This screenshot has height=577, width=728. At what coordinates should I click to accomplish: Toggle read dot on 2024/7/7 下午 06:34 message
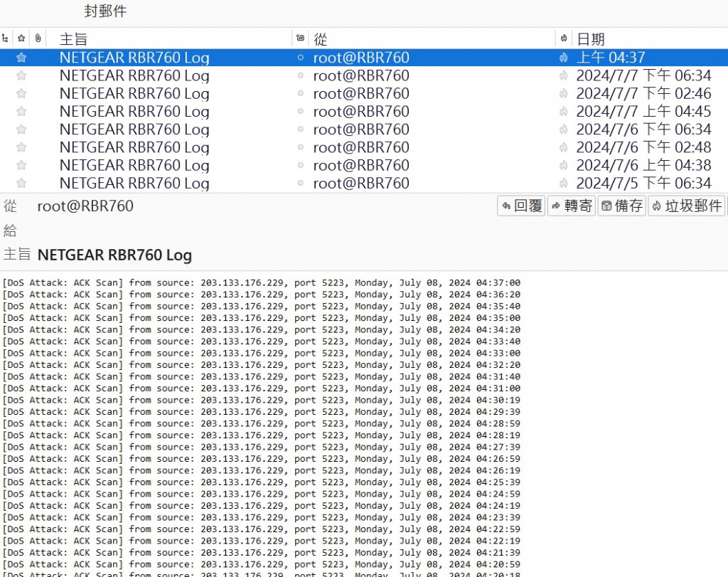click(301, 75)
